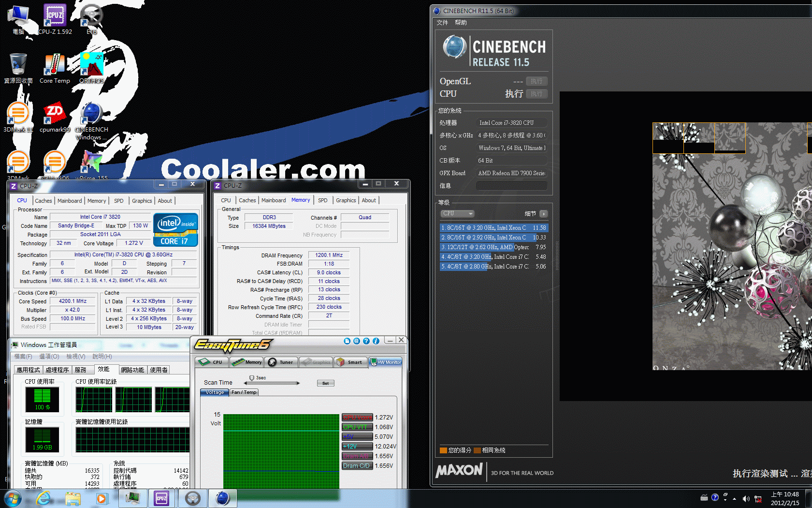This screenshot has height=508, width=812.
Task: Click the Windows Start orb
Action: [13, 498]
